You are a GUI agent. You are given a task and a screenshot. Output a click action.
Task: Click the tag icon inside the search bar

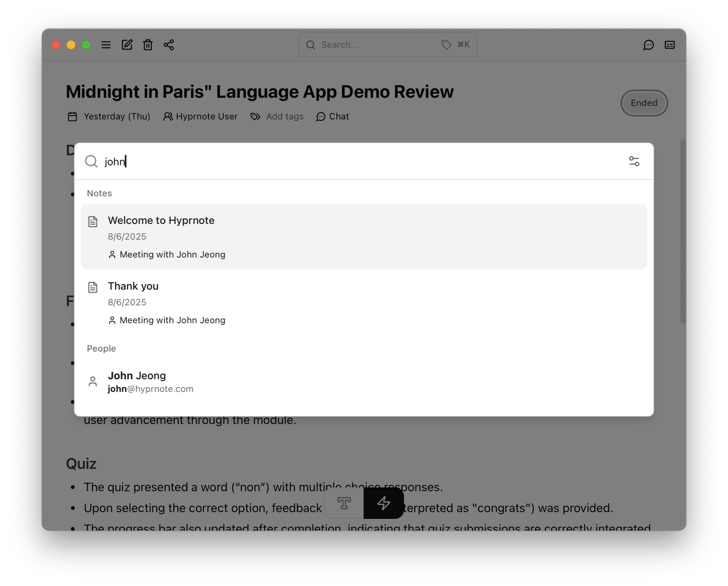446,44
